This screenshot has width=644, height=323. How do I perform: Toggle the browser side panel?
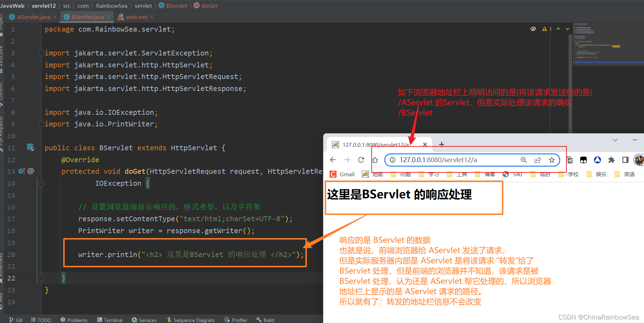click(625, 160)
